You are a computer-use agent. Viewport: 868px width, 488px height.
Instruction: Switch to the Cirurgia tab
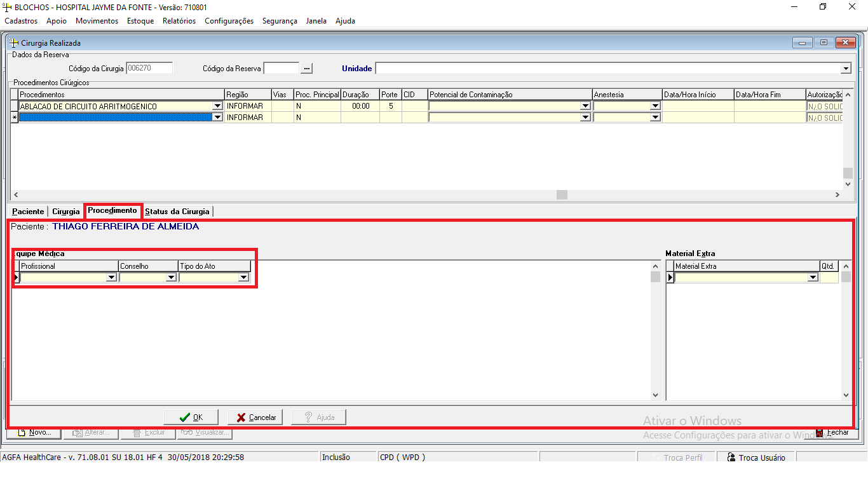coord(66,212)
